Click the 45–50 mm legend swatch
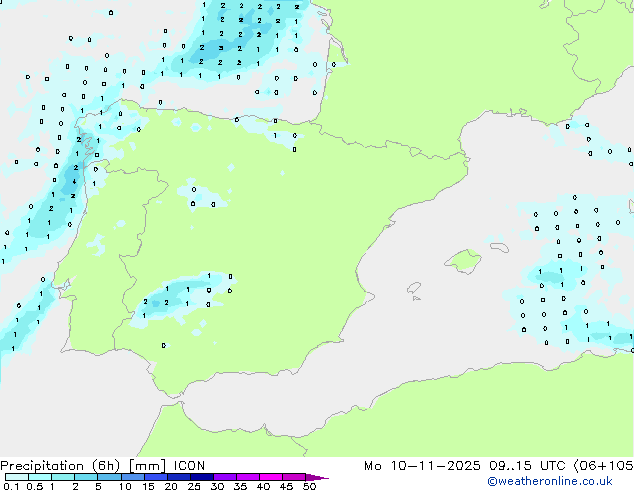 click(294, 477)
